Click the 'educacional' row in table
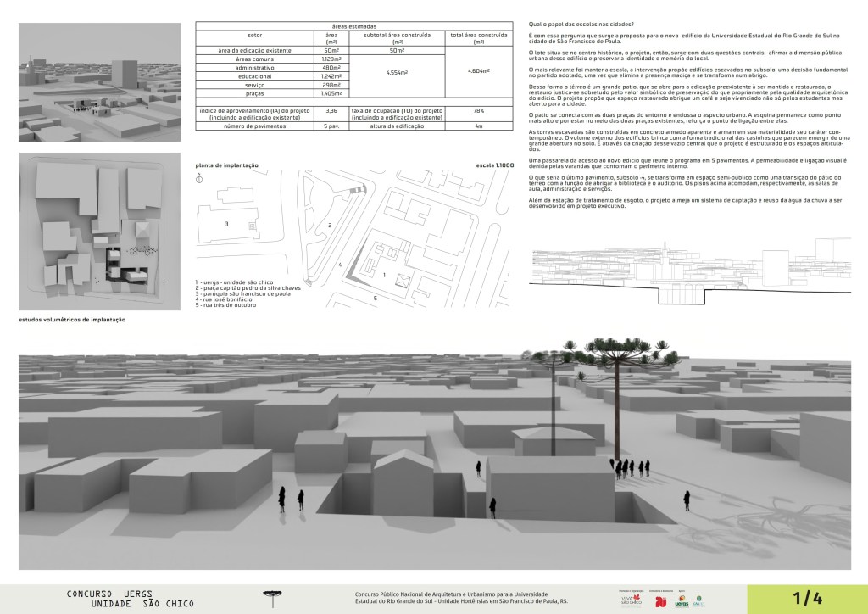 [x=254, y=76]
